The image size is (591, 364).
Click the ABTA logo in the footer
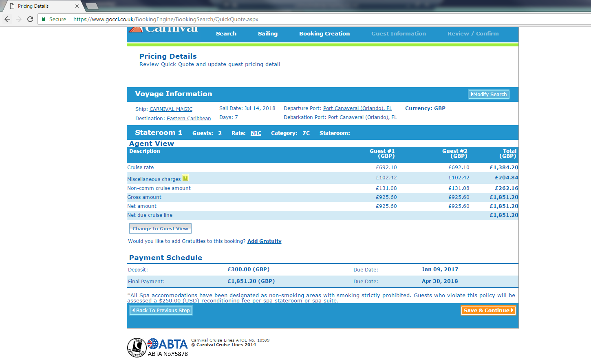[x=168, y=344]
